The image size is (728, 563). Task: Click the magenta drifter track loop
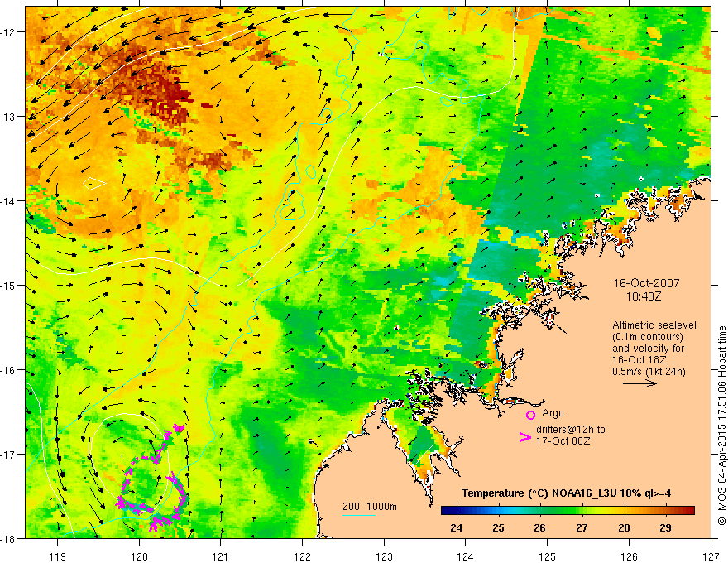click(153, 479)
